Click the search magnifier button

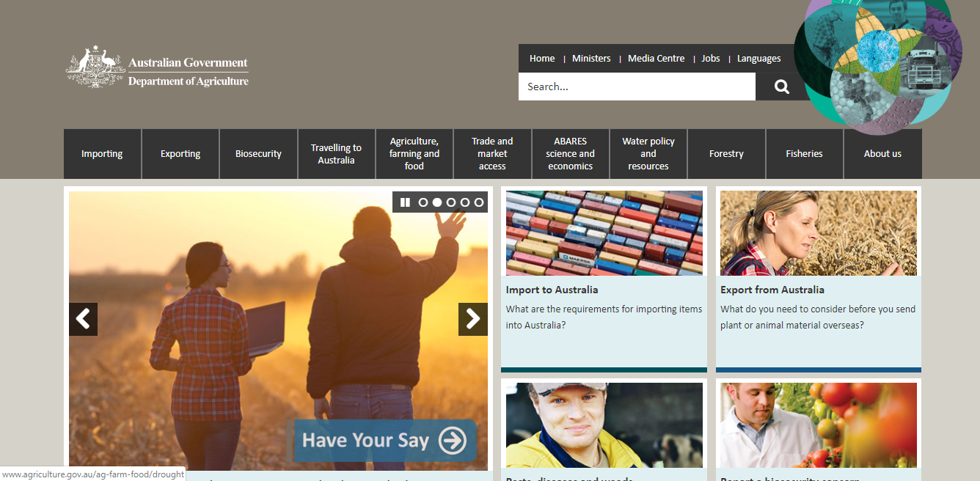782,87
